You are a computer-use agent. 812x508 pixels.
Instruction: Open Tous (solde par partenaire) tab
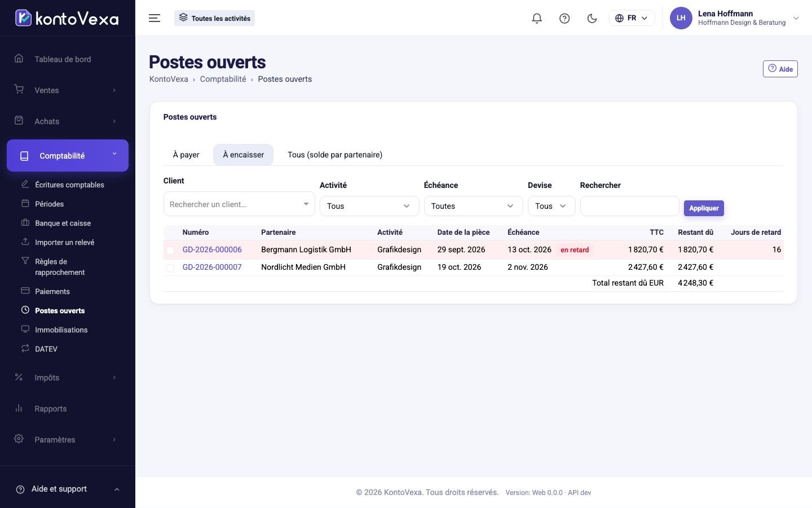pos(335,155)
